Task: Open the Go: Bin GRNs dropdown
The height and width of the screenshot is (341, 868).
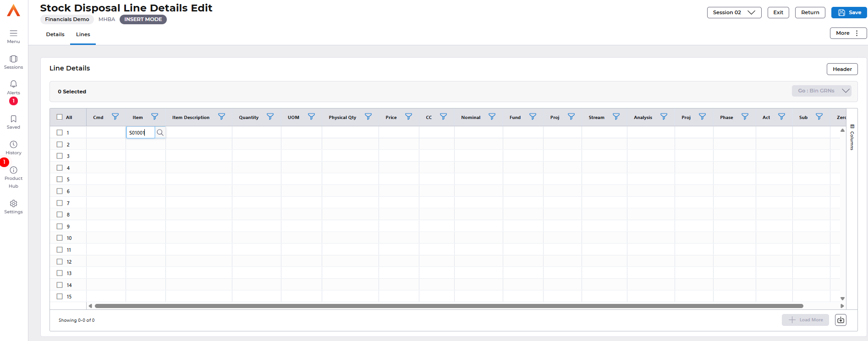Action: pyautogui.click(x=822, y=91)
